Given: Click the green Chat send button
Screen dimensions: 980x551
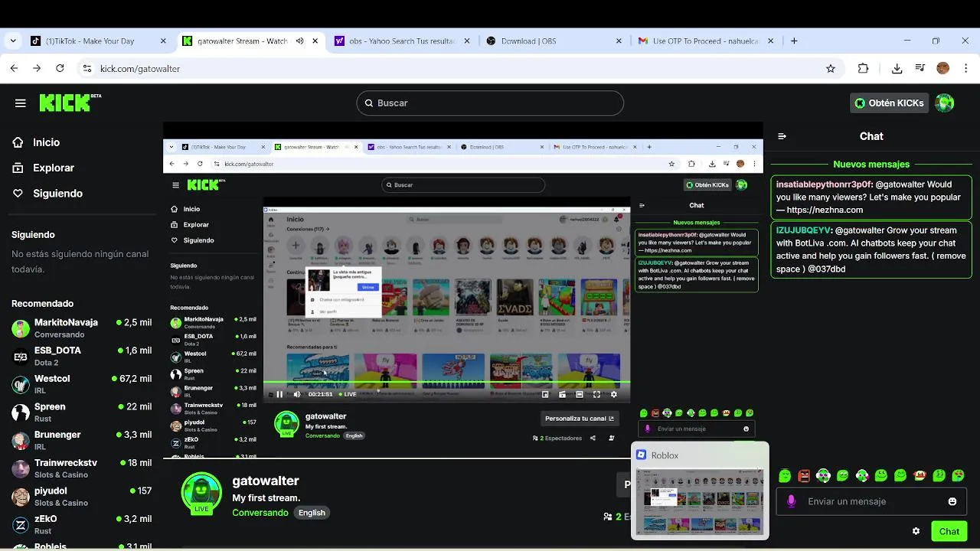Looking at the screenshot, I should coord(949,531).
